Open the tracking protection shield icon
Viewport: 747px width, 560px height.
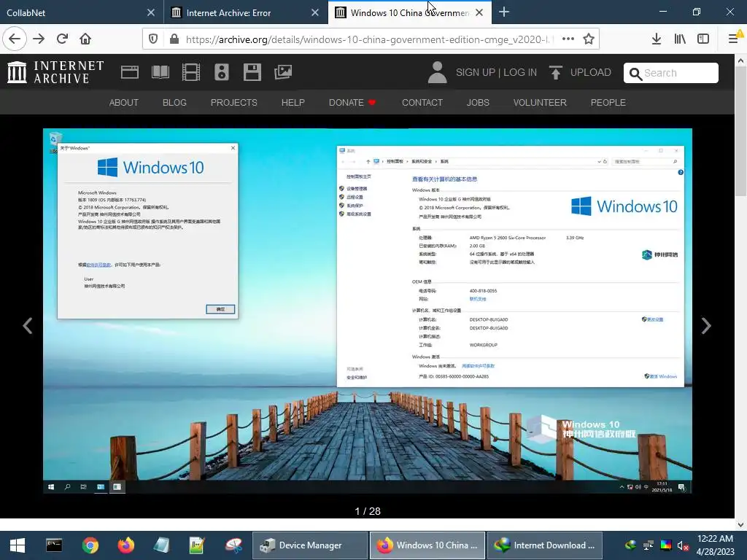tap(153, 39)
